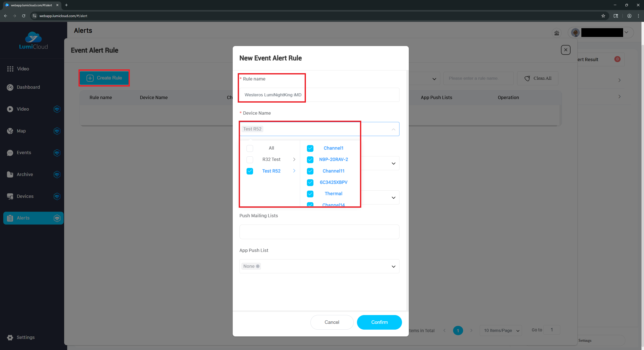
Task: Open the App Push List dropdown
Action: click(x=393, y=267)
